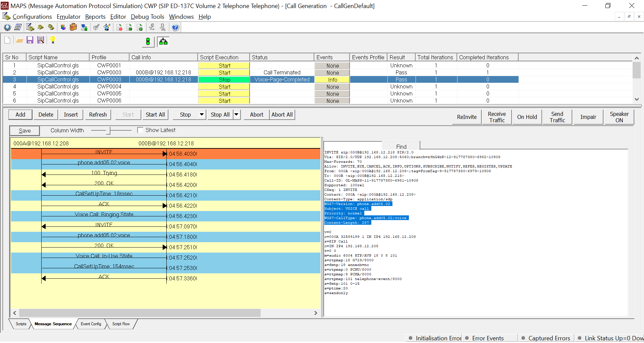Viewport: 644px width, 343px height.
Task: Toggle the On Hold button
Action: point(527,117)
